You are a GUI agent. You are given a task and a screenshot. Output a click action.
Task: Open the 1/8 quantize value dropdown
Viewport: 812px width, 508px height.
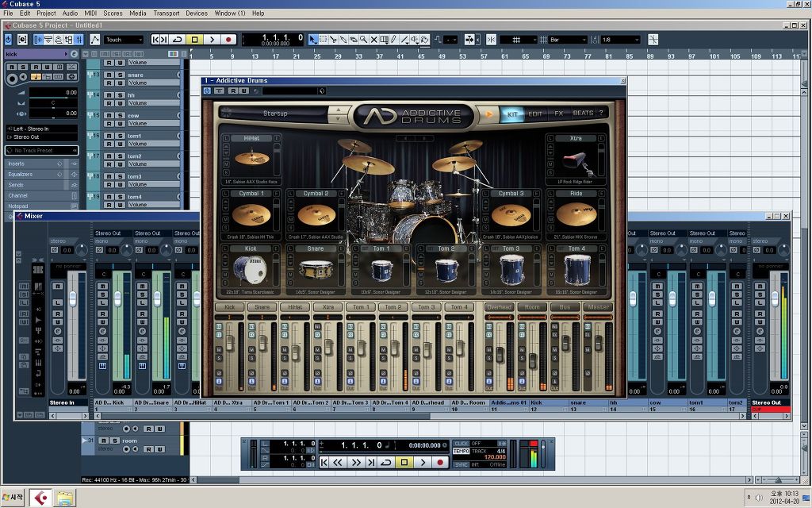point(621,40)
